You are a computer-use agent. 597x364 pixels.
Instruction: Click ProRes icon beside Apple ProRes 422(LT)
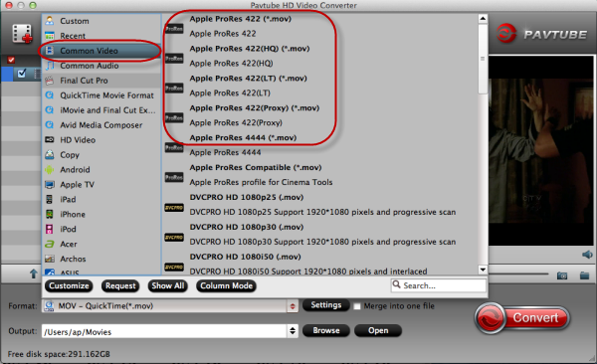click(174, 88)
